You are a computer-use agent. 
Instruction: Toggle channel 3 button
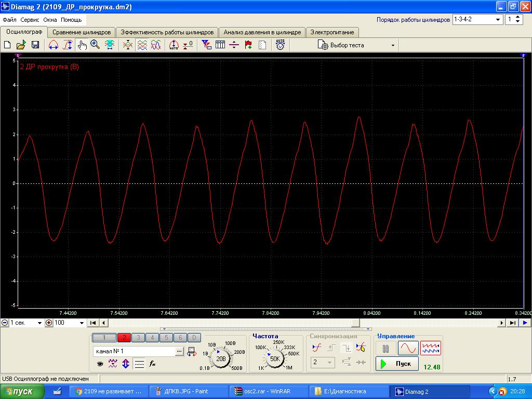click(x=138, y=338)
